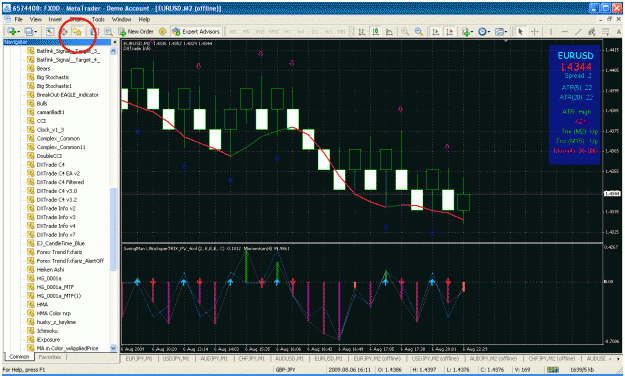Viewport: 625px width, 376px height.
Task: Switch chart to bar chart icon
Action: pyautogui.click(x=362, y=31)
